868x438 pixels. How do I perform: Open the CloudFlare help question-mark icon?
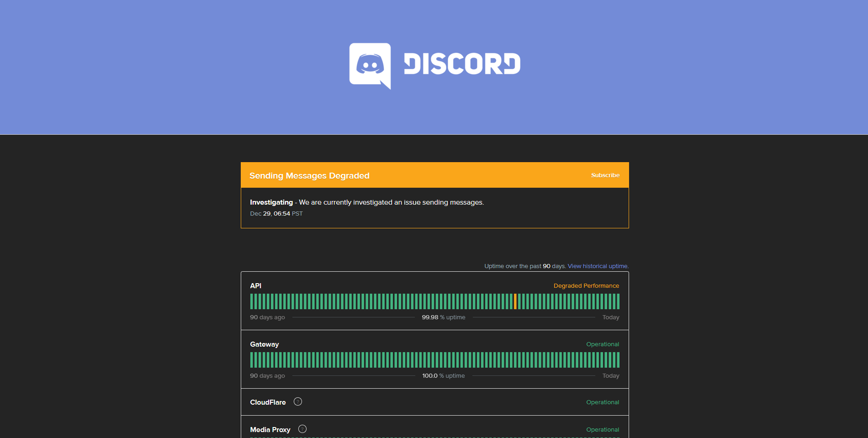pos(298,401)
